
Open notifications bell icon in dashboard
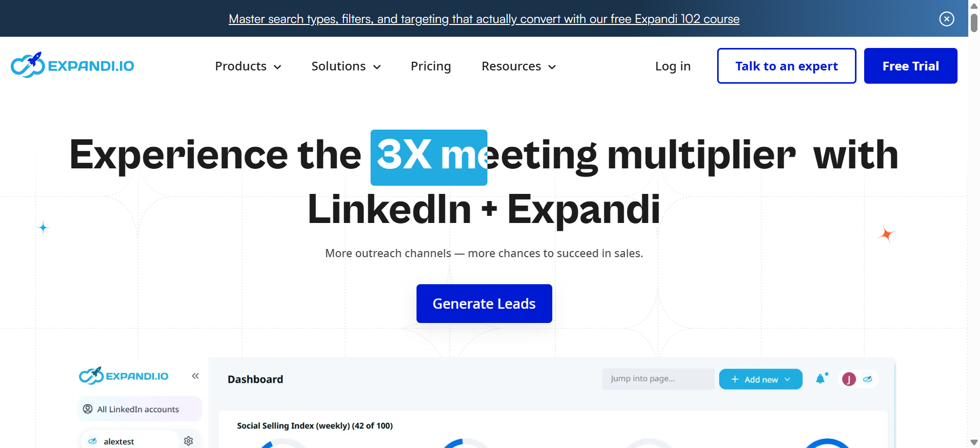pyautogui.click(x=821, y=379)
